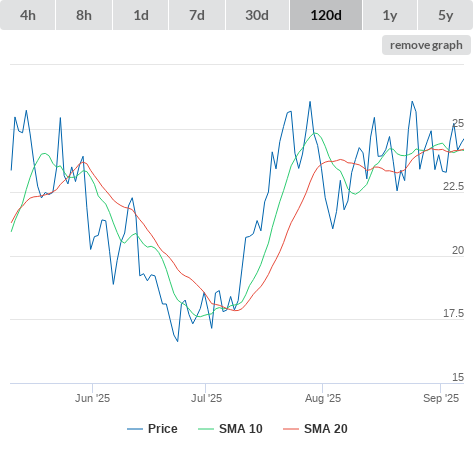Screen dimensions: 474x455
Task: Hide the SMA 20 series via legend
Action: tap(326, 429)
